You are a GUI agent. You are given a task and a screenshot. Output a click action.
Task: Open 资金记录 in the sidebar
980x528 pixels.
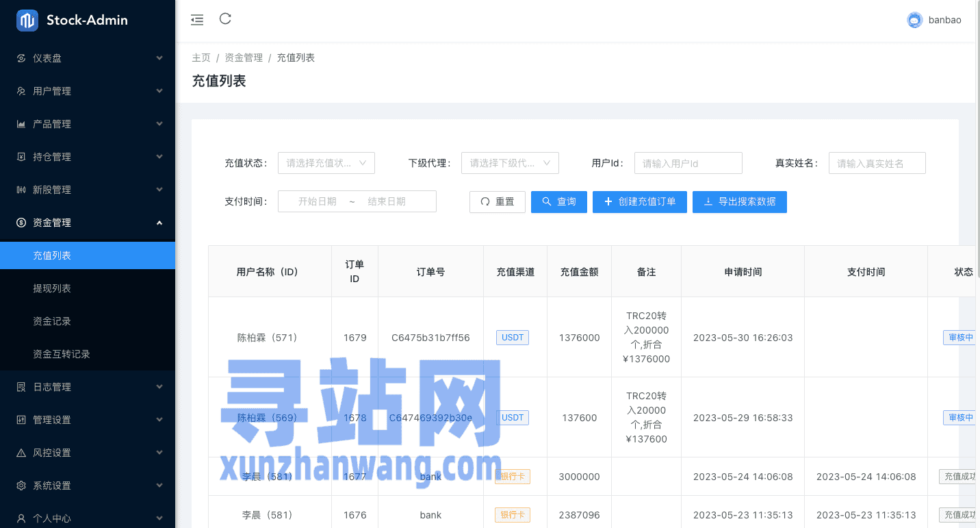[x=88, y=321]
